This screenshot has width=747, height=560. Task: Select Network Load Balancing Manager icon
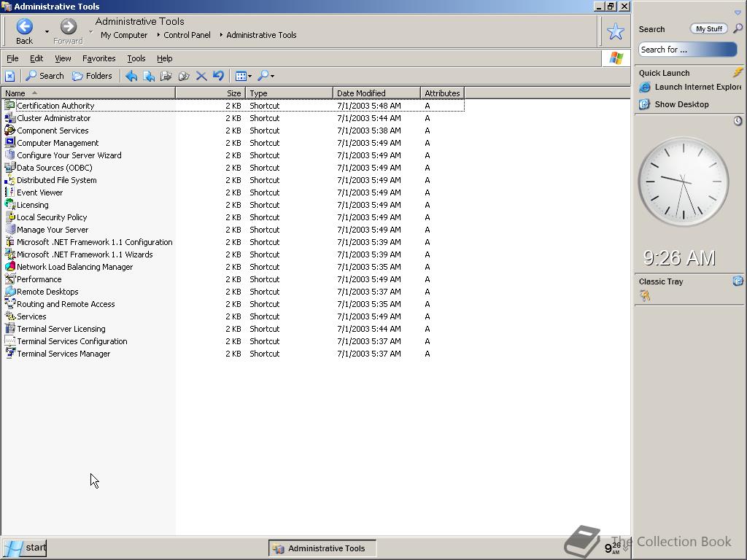(9, 266)
